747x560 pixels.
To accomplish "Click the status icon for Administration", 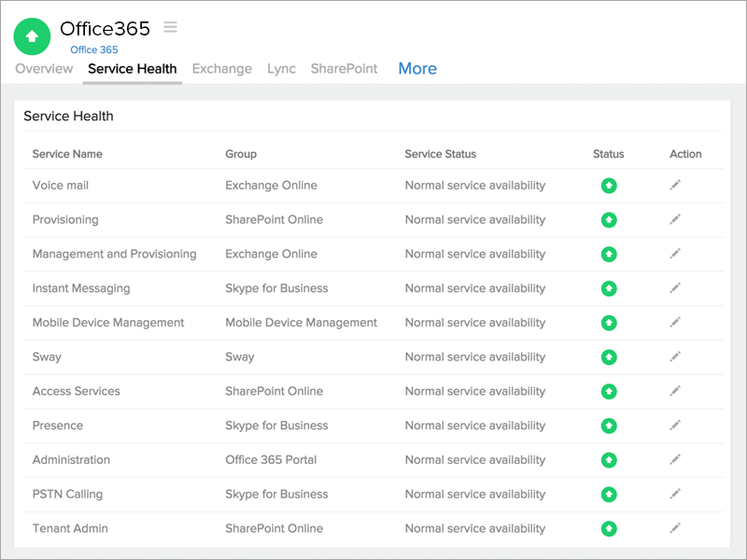I will coord(609,460).
